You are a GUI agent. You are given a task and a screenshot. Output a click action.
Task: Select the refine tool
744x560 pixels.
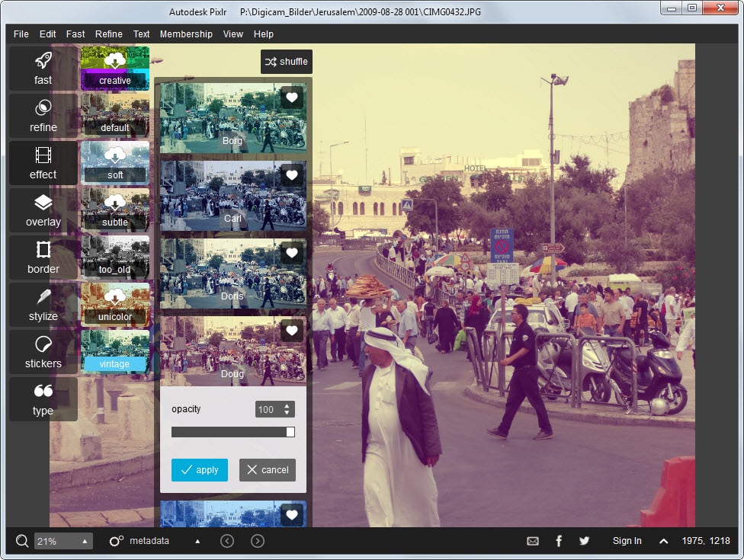coord(43,116)
